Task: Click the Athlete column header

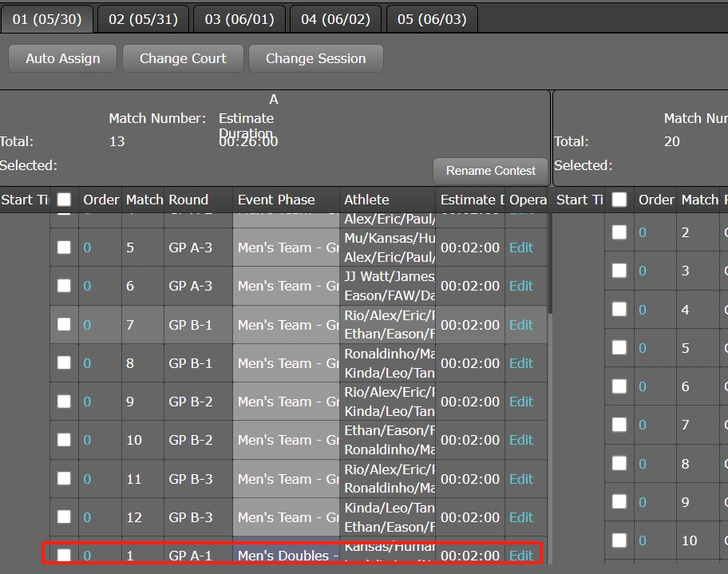Action: click(366, 200)
